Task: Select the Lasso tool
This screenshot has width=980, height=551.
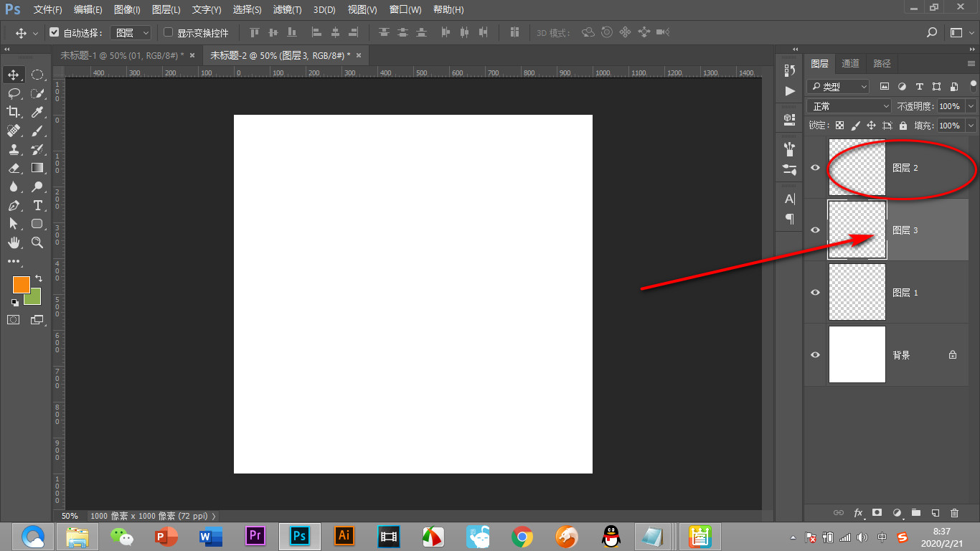Action: [14, 93]
